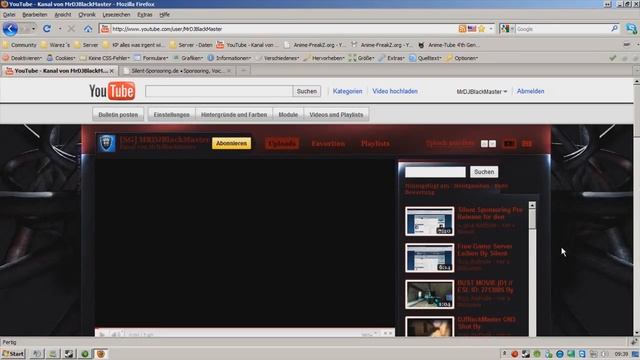Open the Grafiken dropdown
This screenshot has height=360, width=640.
[x=188, y=58]
